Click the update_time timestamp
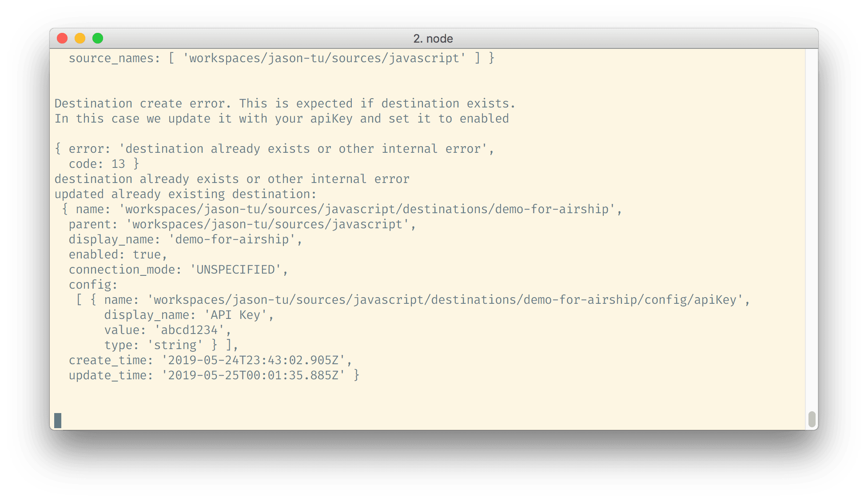Viewport: 868px width, 501px height. tap(253, 375)
